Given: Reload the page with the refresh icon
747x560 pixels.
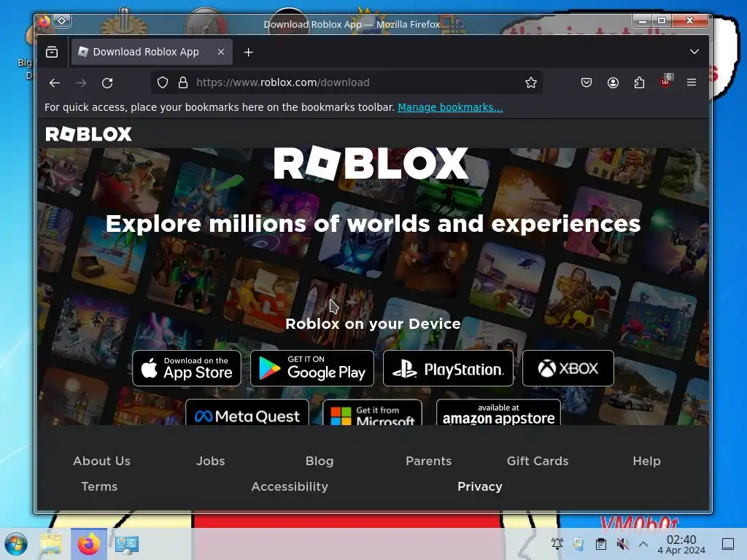Looking at the screenshot, I should click(107, 83).
